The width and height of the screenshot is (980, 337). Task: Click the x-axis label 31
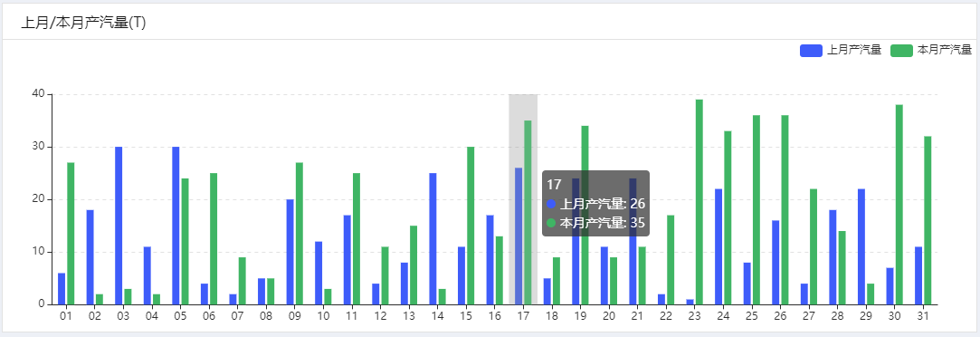923,316
